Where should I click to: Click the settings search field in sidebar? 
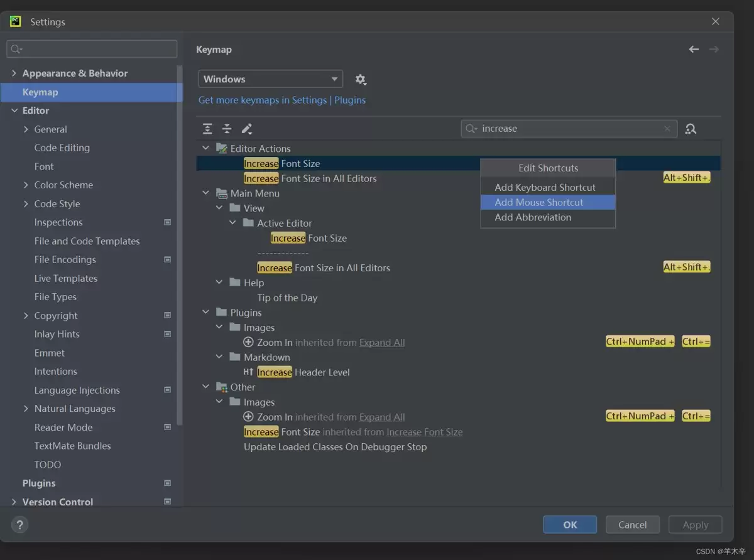[x=92, y=49]
